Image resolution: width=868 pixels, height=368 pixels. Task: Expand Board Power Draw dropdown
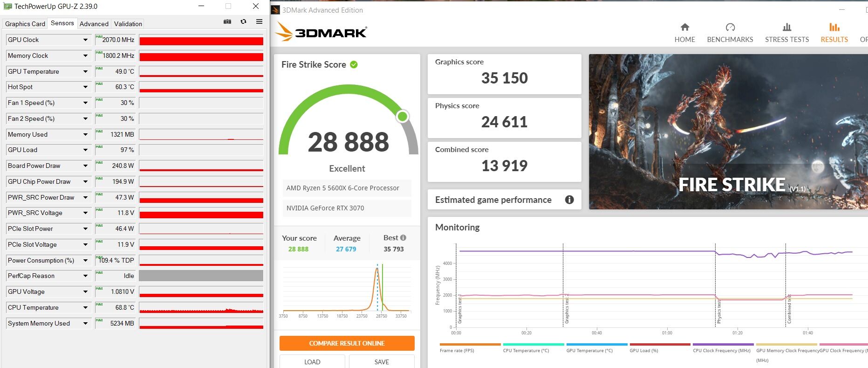tap(85, 166)
